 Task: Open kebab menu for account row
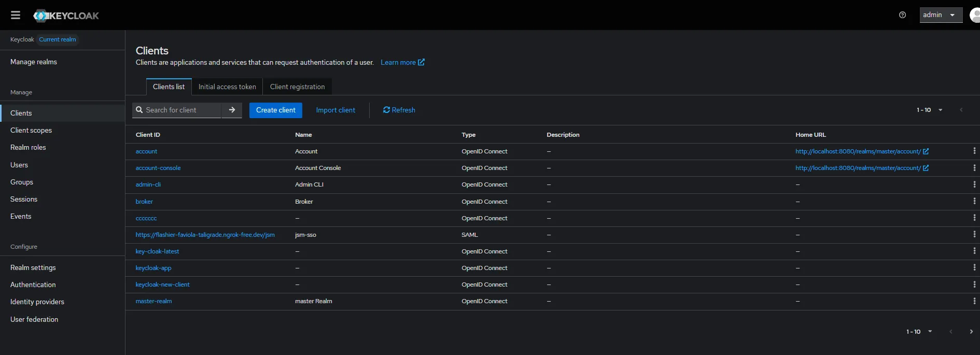click(x=974, y=151)
